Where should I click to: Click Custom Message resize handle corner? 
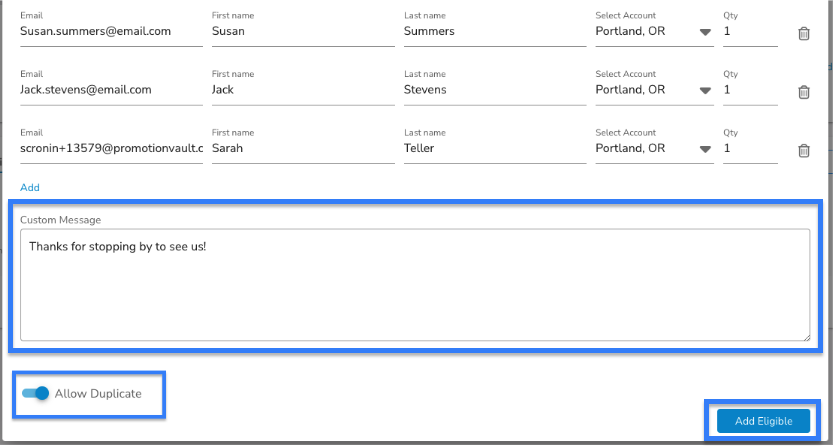[x=806, y=337]
